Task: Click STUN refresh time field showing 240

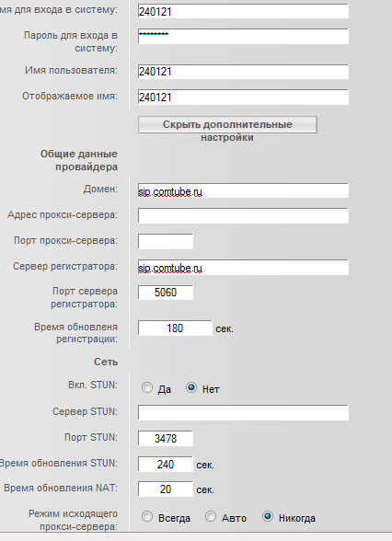Action: click(166, 464)
